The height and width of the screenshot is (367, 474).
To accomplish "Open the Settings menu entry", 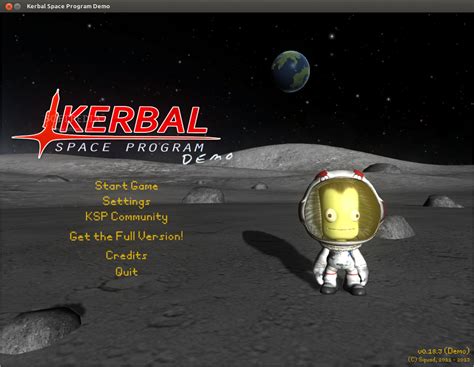I will tap(126, 201).
